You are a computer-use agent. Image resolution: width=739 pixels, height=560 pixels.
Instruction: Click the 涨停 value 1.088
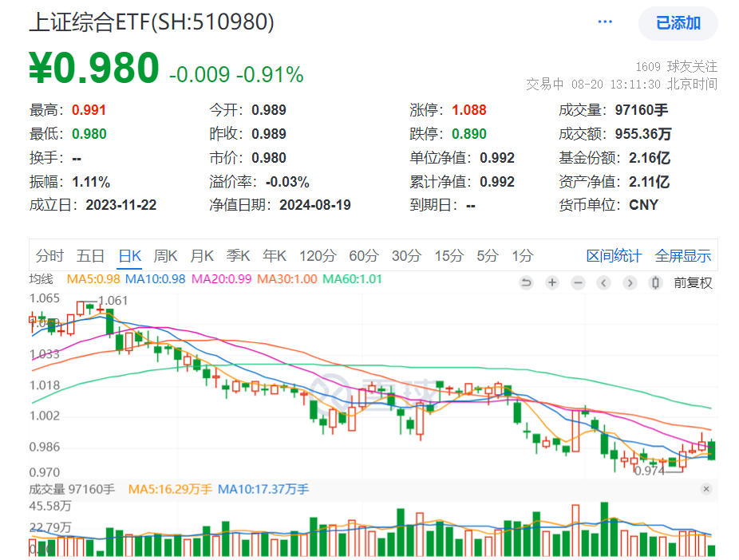(469, 110)
